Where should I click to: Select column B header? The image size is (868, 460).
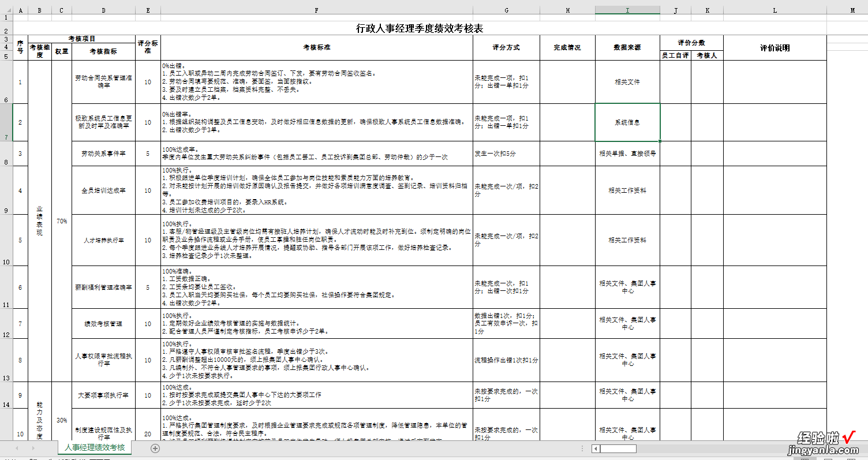pyautogui.click(x=40, y=10)
